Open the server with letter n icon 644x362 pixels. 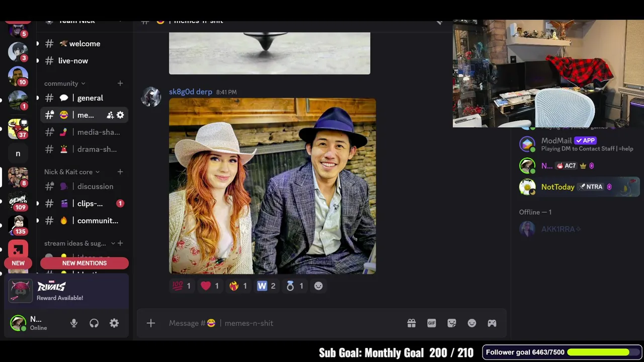pos(18,154)
